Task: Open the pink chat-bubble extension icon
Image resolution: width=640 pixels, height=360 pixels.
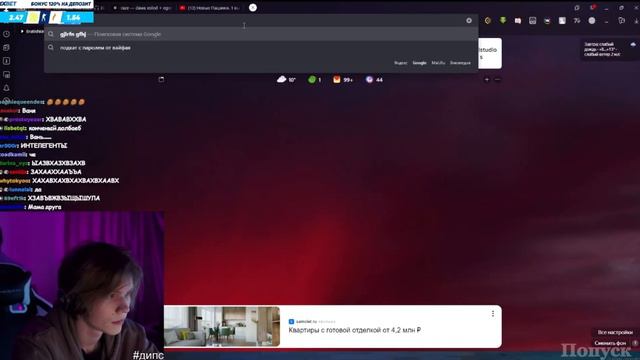Action: click(518, 20)
